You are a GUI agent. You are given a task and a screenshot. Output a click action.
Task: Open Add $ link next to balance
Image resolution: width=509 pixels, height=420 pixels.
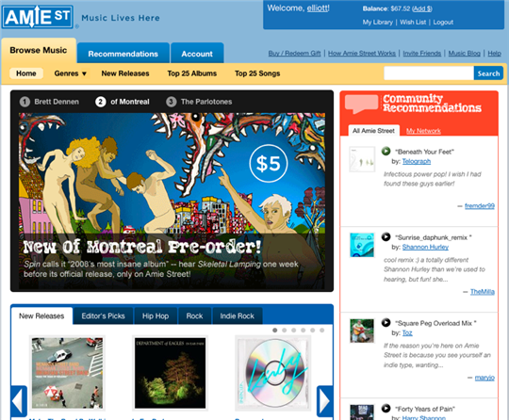click(x=422, y=8)
